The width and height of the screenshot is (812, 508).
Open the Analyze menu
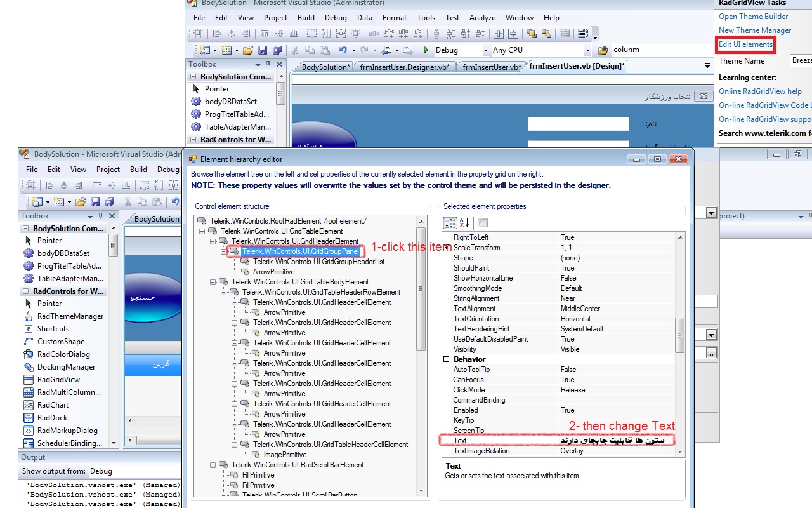click(x=483, y=18)
